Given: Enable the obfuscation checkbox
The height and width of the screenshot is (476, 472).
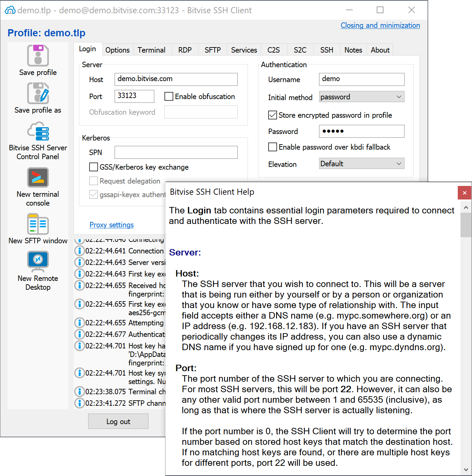Looking at the screenshot, I should click(x=169, y=96).
